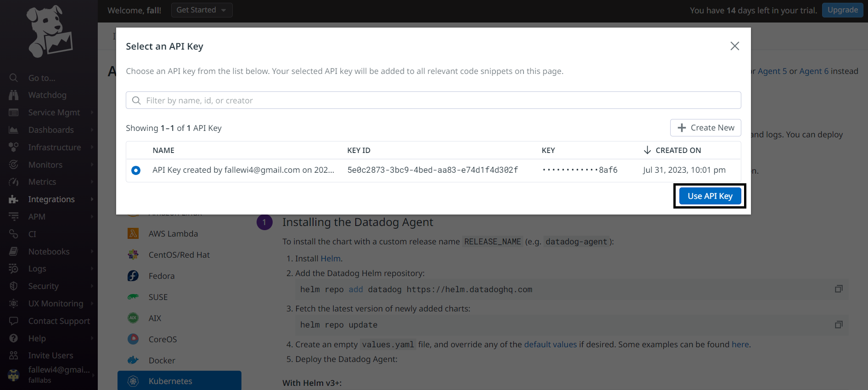Expand the Dashboards submenu
The image size is (868, 390).
click(x=92, y=130)
